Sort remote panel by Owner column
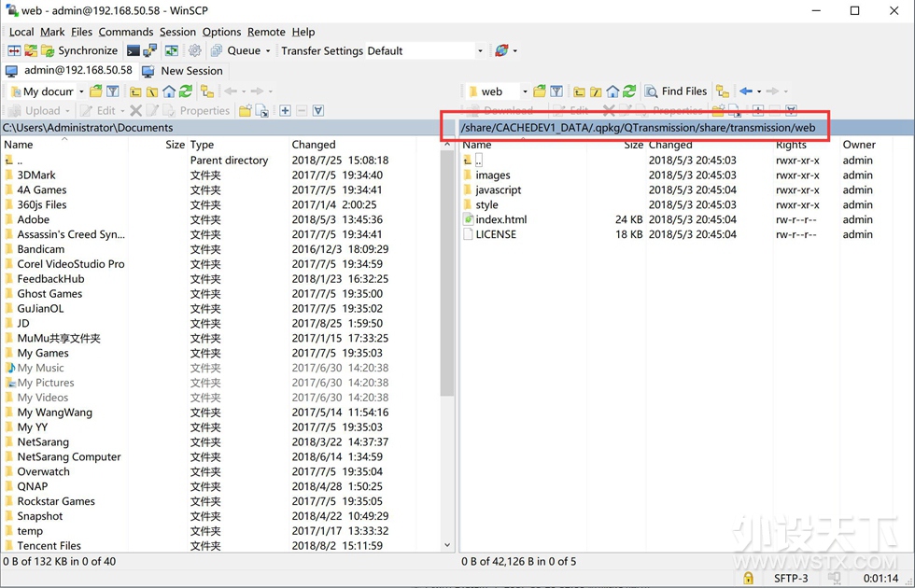This screenshot has width=915, height=588. (859, 145)
